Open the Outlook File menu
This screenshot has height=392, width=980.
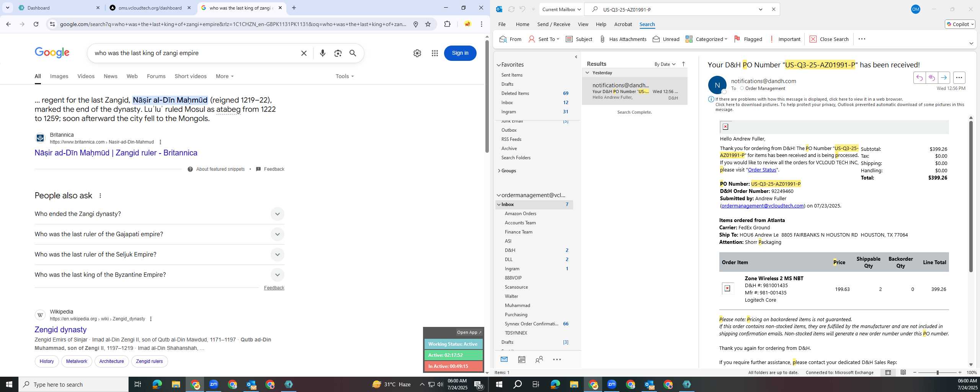(501, 24)
